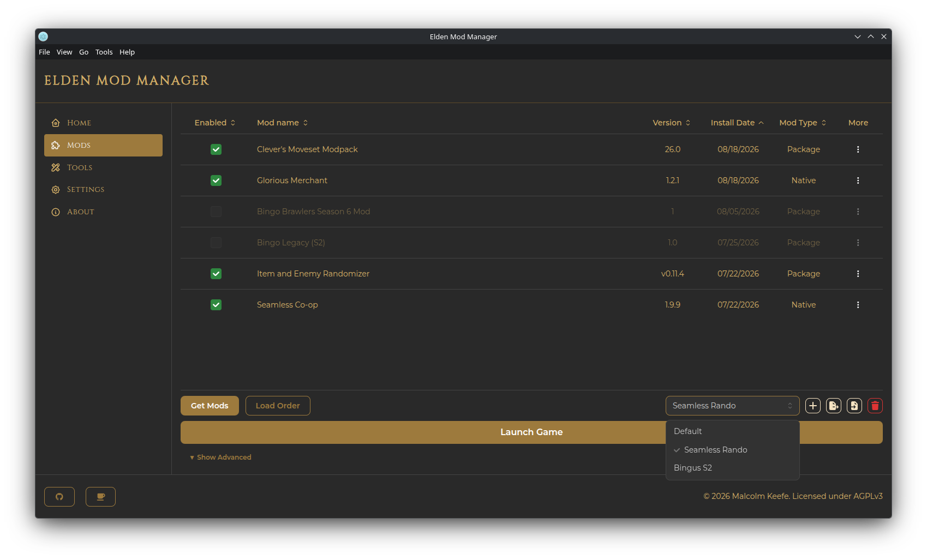Open more options for Bingo Legacy (S2)
This screenshot has width=927, height=560.
coord(858,243)
